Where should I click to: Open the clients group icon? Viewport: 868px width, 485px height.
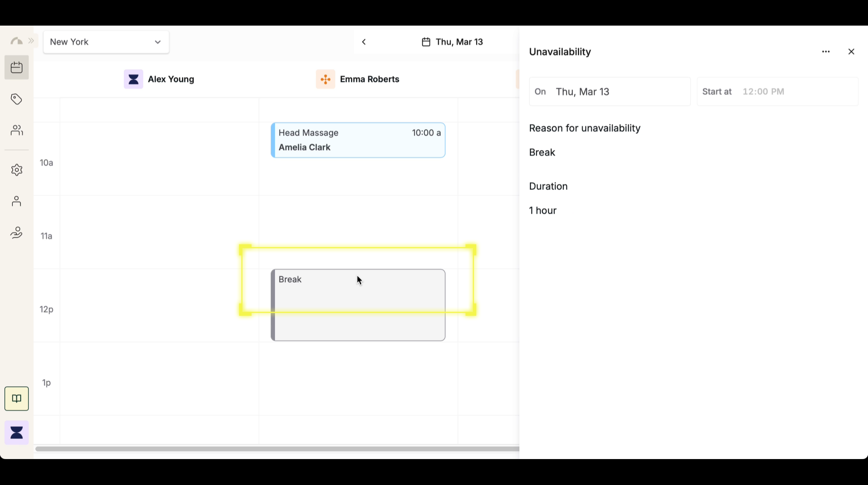tap(17, 130)
